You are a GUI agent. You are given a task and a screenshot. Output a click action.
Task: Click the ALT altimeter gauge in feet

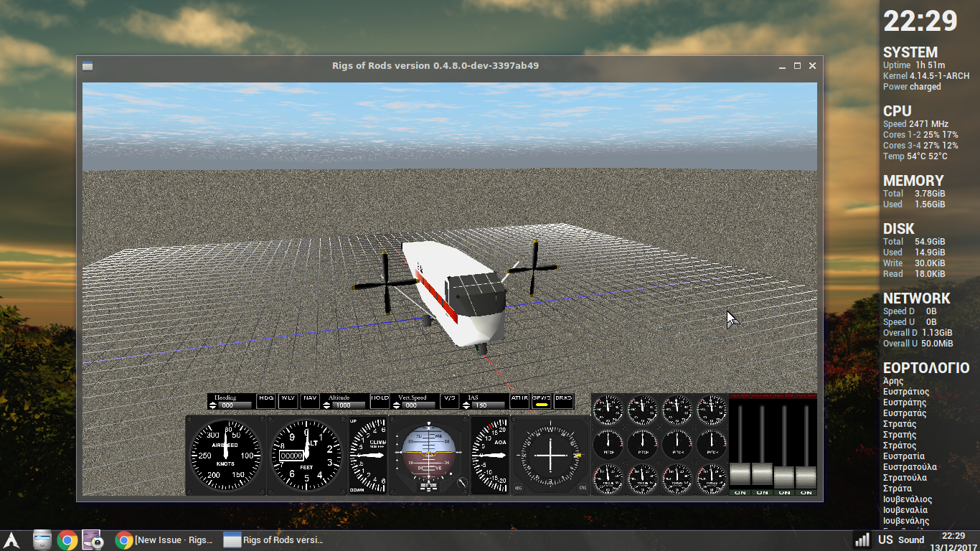(306, 456)
